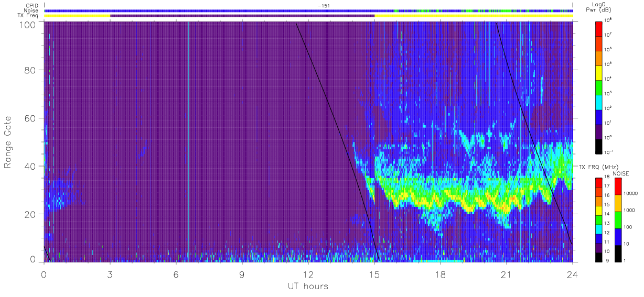This screenshot has height=297, width=644.
Task: Click the TX Freq label above the plot
Action: click(28, 16)
